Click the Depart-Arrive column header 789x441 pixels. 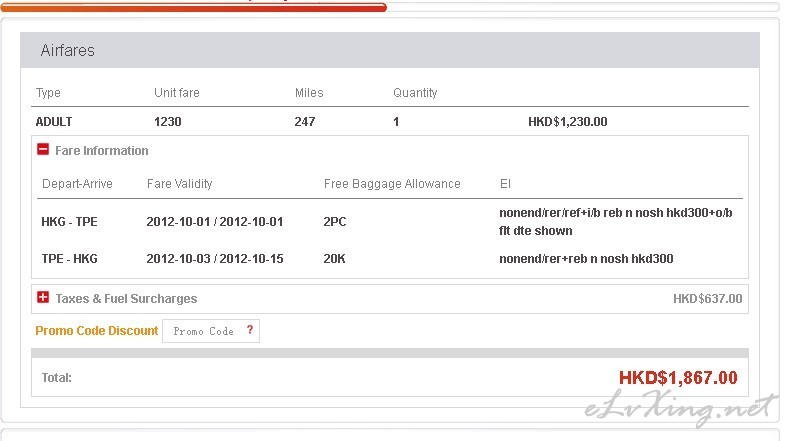click(x=77, y=184)
